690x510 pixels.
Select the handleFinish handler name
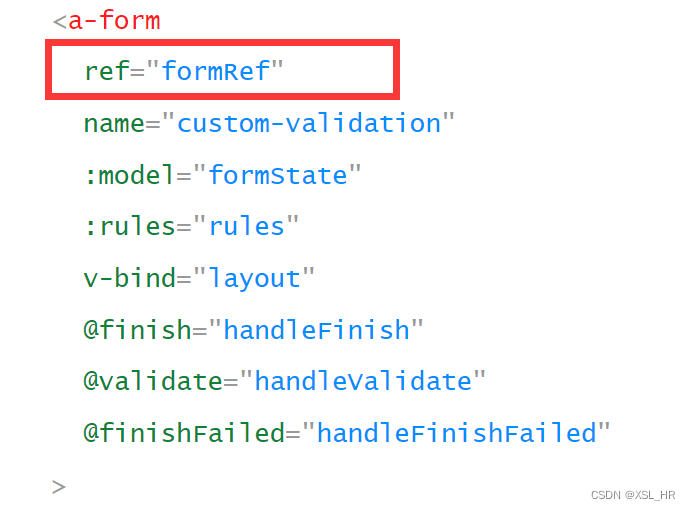[x=317, y=330]
